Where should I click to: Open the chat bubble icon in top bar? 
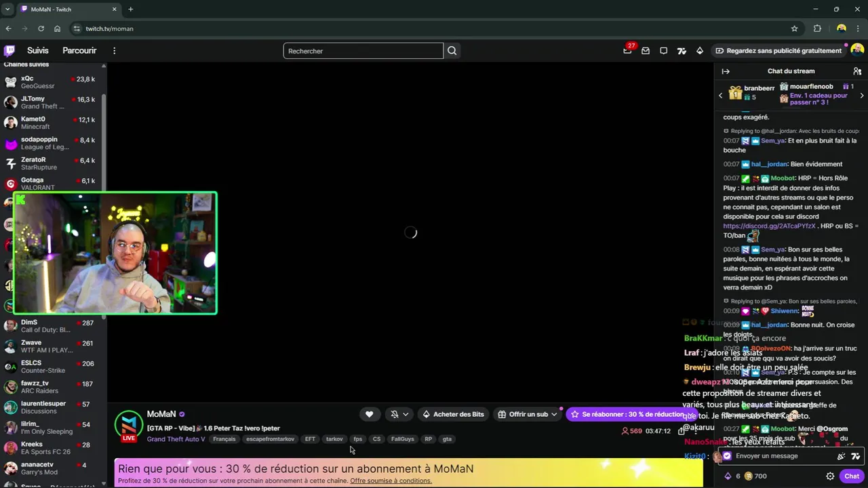(663, 51)
